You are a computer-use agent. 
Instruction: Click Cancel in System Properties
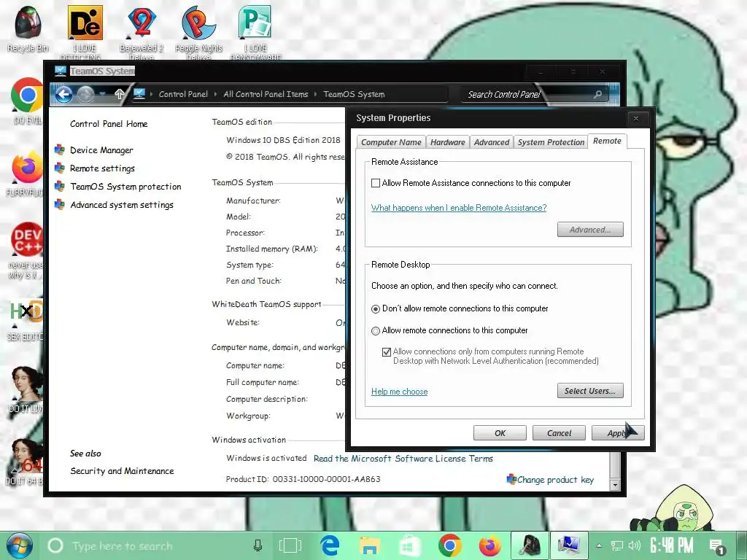pyautogui.click(x=559, y=433)
